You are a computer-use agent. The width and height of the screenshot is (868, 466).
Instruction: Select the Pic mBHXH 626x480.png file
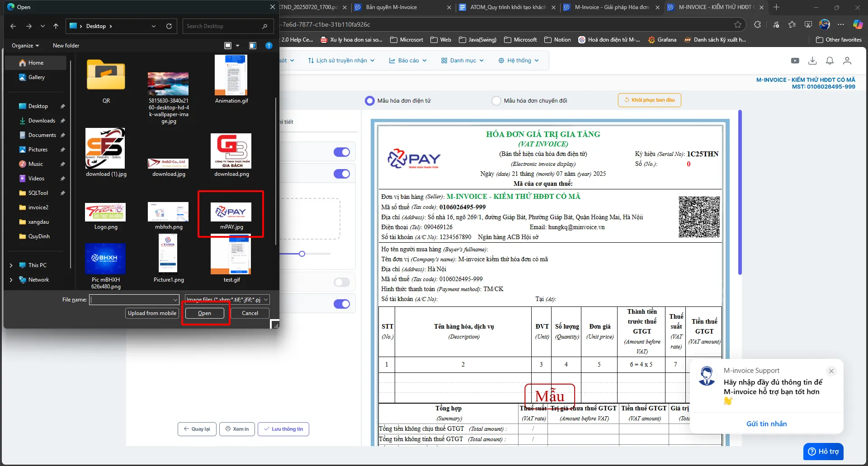[x=106, y=266]
